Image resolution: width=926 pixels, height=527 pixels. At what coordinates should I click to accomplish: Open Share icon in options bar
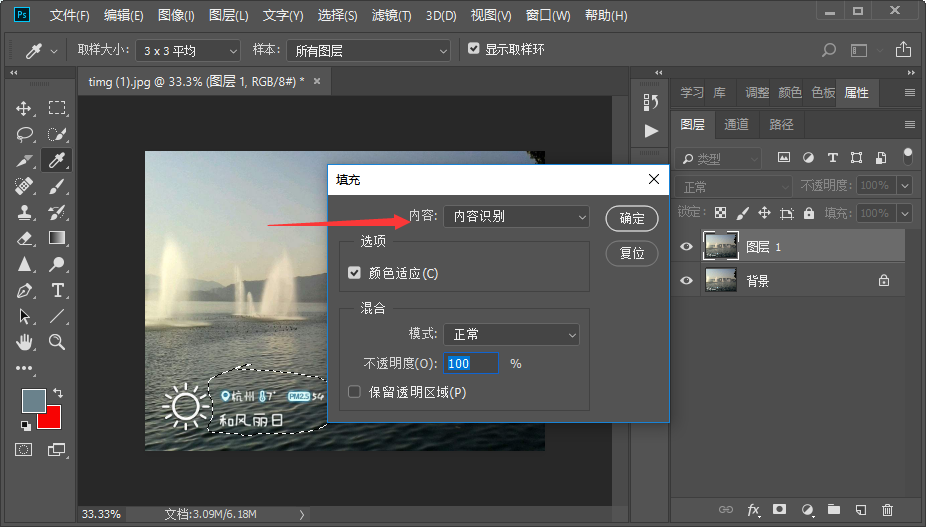(903, 50)
